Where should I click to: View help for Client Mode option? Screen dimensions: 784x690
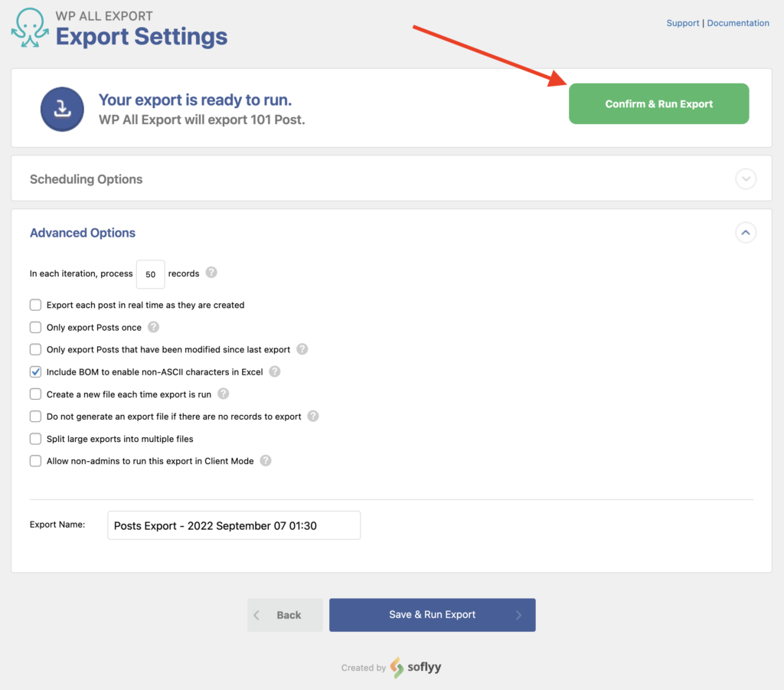[265, 461]
